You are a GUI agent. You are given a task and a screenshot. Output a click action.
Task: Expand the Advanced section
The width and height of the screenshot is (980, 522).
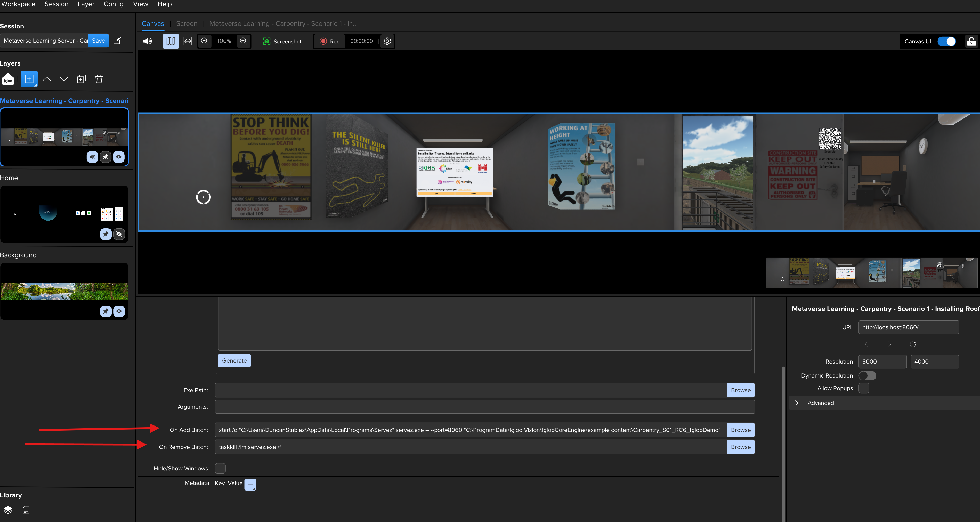pyautogui.click(x=797, y=403)
